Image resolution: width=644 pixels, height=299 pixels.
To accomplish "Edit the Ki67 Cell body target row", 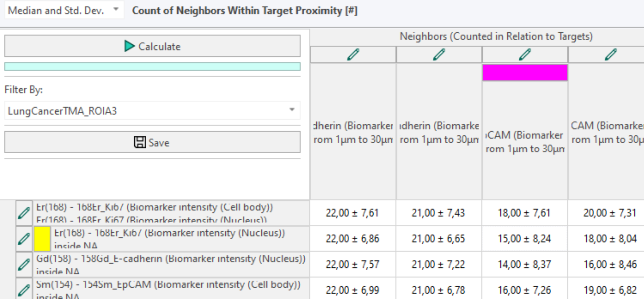I will [24, 213].
